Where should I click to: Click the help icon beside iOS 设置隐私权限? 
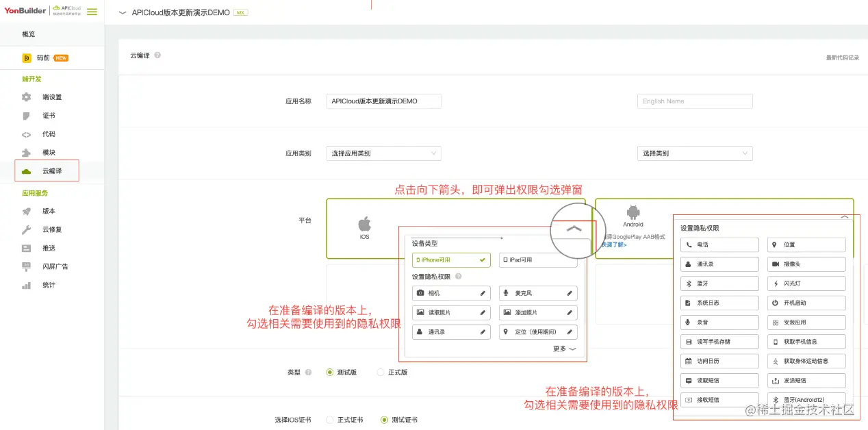(459, 277)
